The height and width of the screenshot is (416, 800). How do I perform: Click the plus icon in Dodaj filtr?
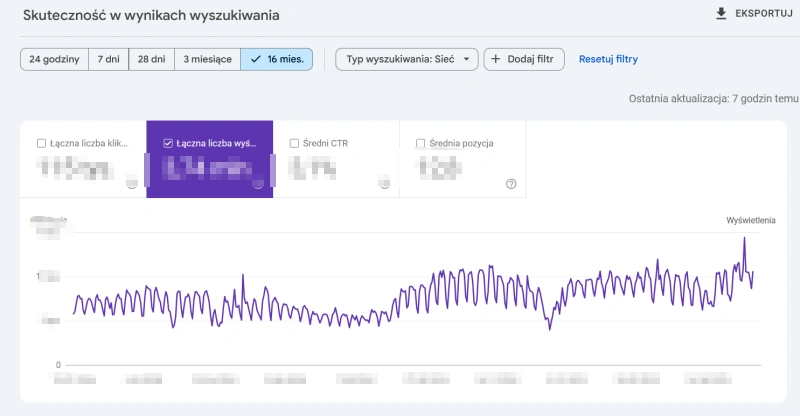pos(495,59)
